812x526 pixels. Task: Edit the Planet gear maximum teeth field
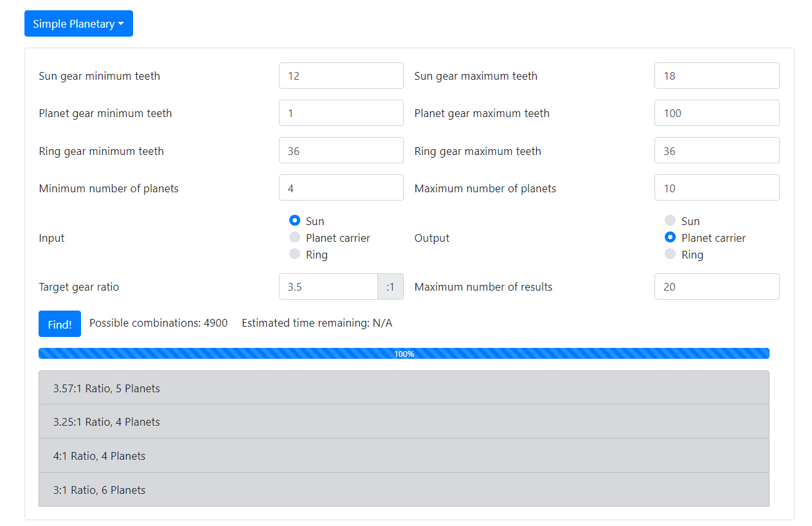tap(716, 113)
